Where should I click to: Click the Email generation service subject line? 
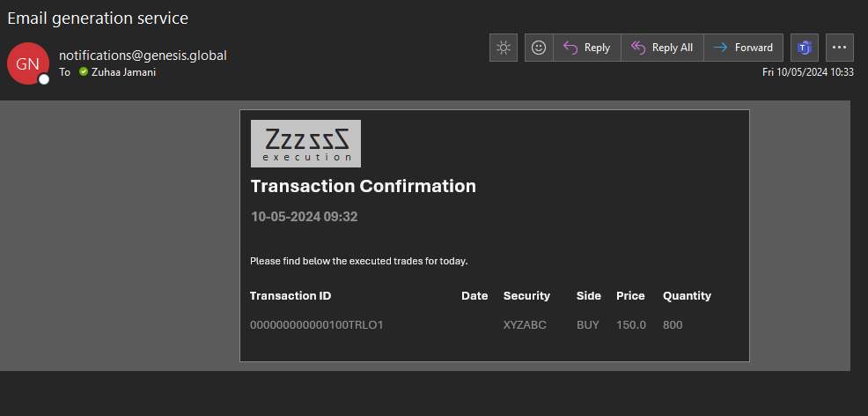(x=98, y=19)
